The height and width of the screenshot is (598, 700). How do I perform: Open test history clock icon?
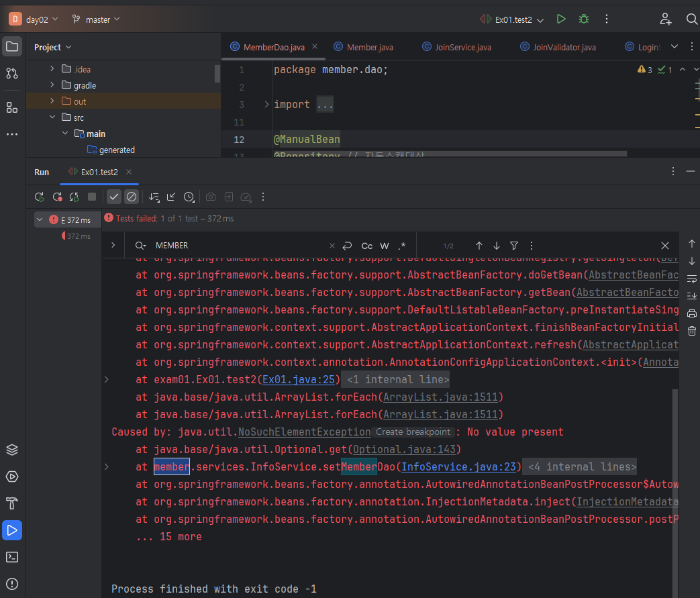pos(189,197)
